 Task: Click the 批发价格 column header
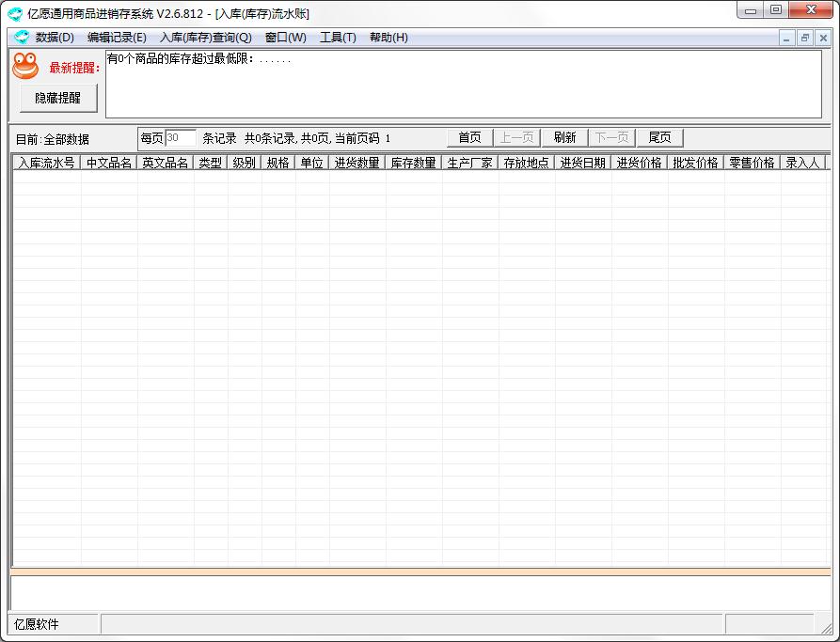[x=695, y=163]
